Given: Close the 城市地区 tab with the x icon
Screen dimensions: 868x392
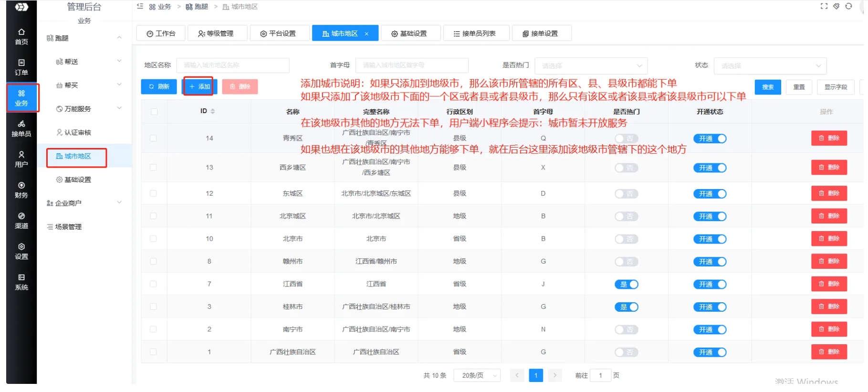Looking at the screenshot, I should click(366, 34).
